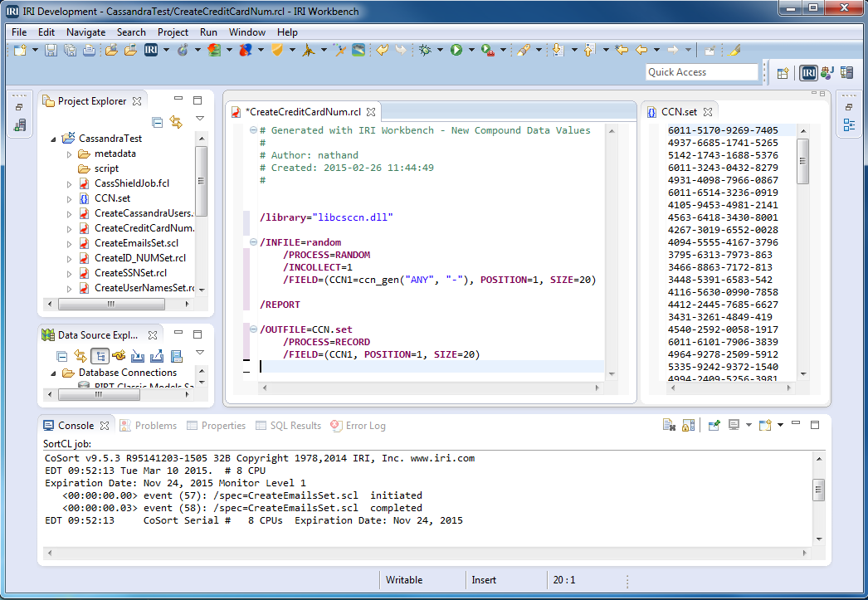Image resolution: width=868 pixels, height=600 pixels.
Task: Open the Project Explorer View Menu triangle
Action: pos(200,119)
